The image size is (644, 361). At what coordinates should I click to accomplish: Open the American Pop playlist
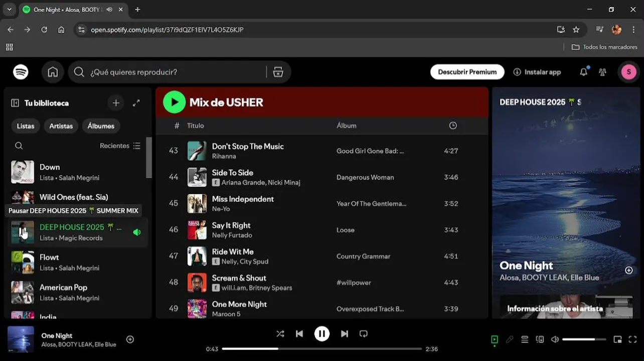click(x=78, y=292)
